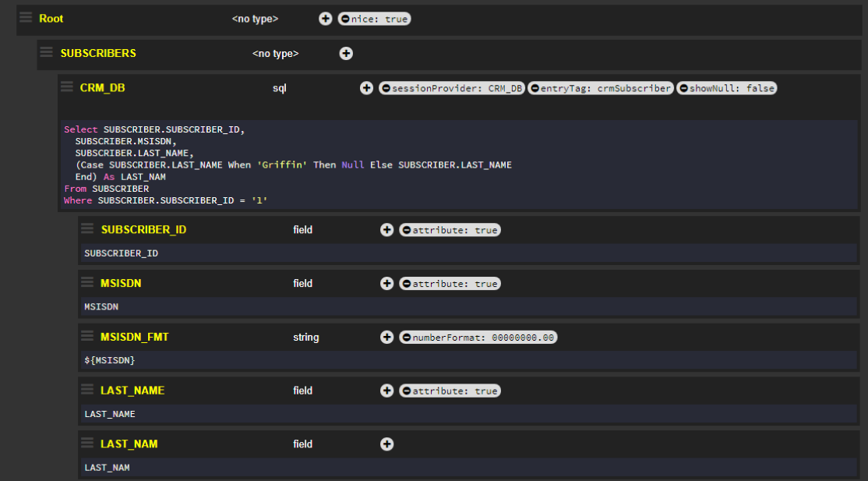Screen dimensions: 868x481
Task: Click plus icon on MSISDN_FMT string row
Action: 386,338
